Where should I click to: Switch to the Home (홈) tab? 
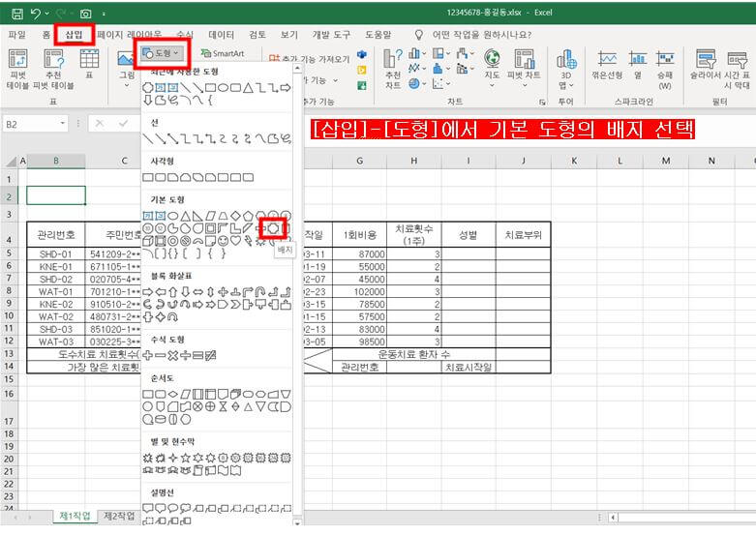[46, 35]
